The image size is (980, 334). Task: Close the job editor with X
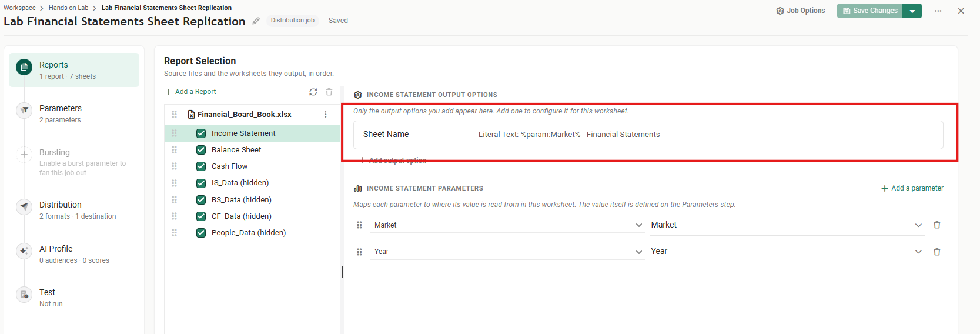[961, 11]
